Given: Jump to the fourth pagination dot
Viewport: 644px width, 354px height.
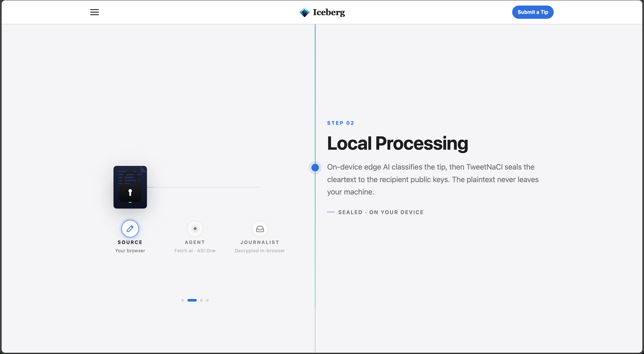Looking at the screenshot, I should click(x=207, y=300).
